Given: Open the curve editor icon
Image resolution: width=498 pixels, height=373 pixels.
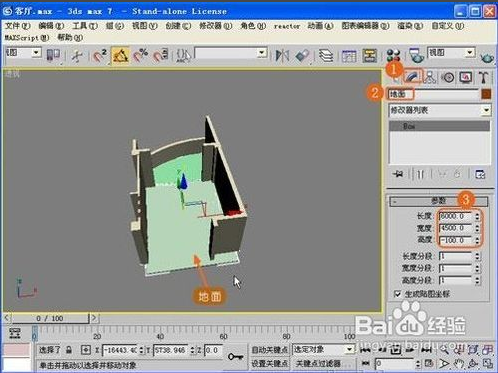Looking at the screenshot, I should point(349,55).
